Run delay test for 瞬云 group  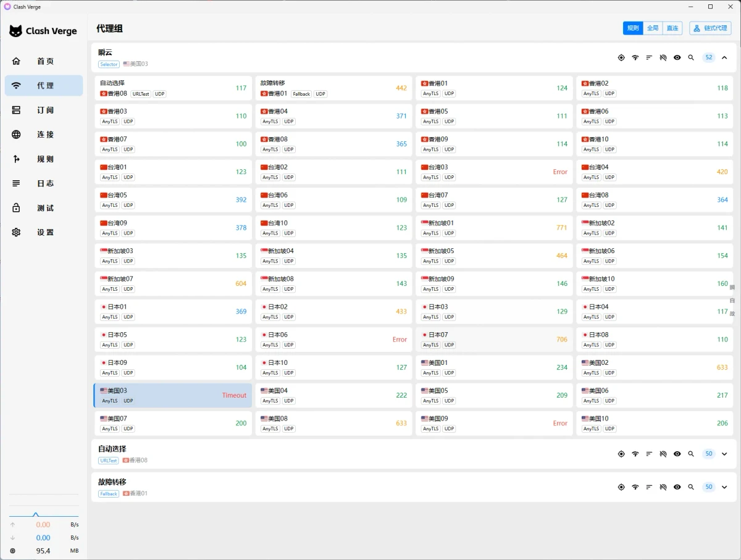[x=635, y=57]
